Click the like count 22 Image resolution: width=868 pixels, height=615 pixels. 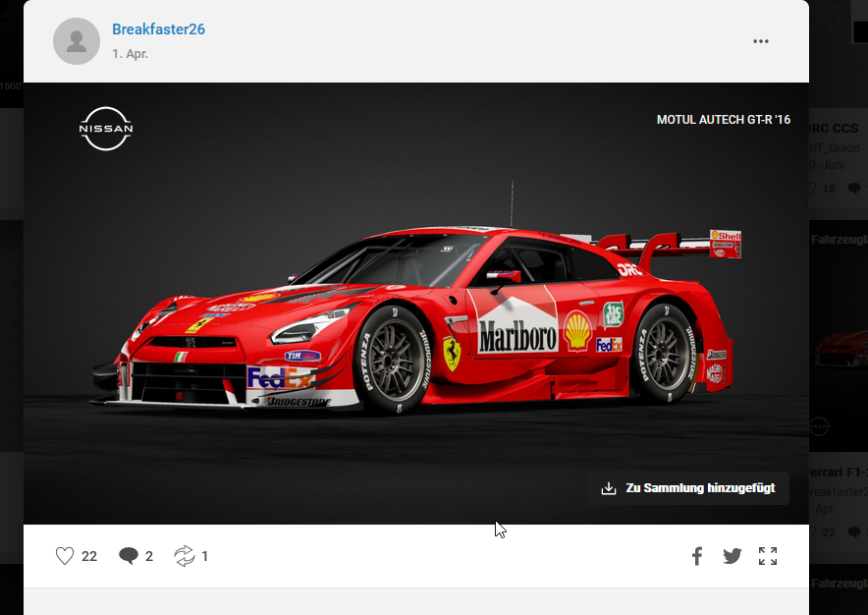tap(89, 556)
